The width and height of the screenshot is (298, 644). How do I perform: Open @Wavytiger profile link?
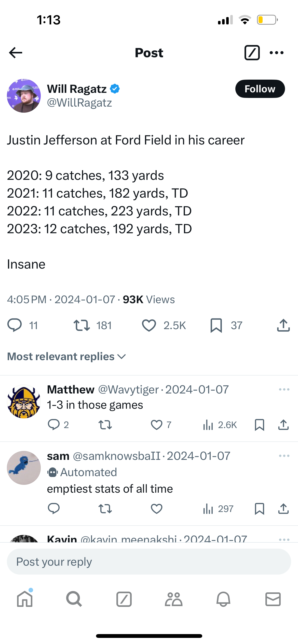point(128,389)
